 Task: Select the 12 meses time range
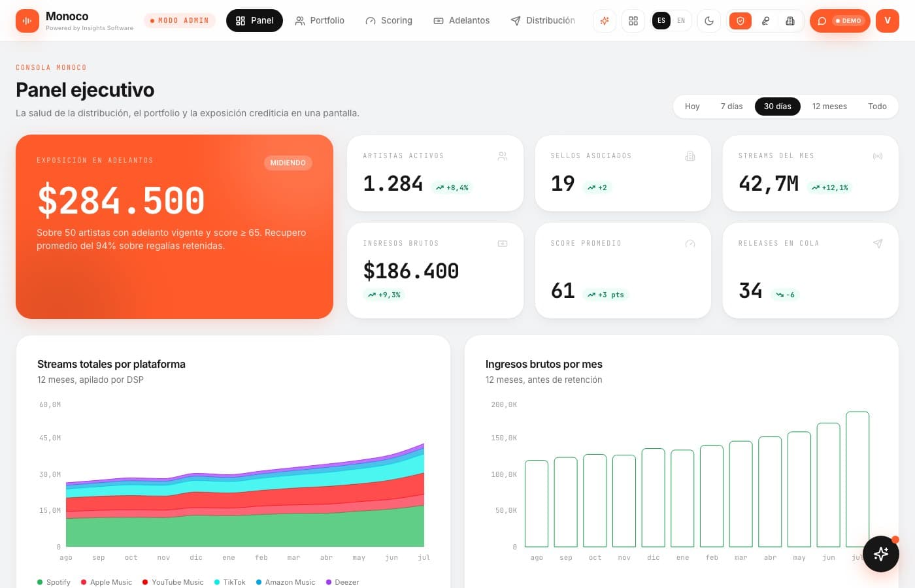click(x=829, y=106)
